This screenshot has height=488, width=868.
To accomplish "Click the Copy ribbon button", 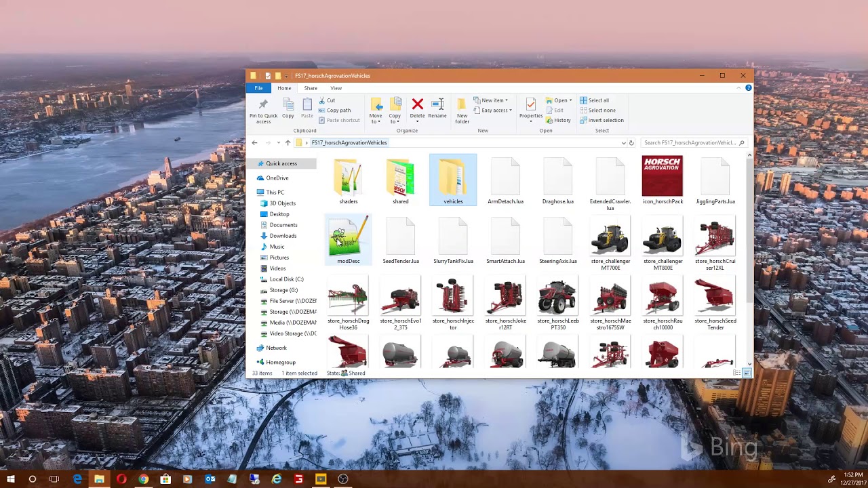I will [x=288, y=108].
